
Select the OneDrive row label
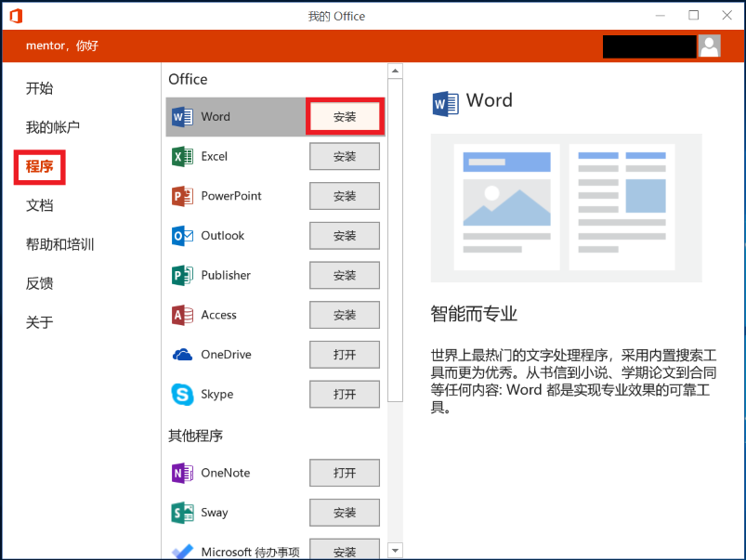pyautogui.click(x=226, y=355)
